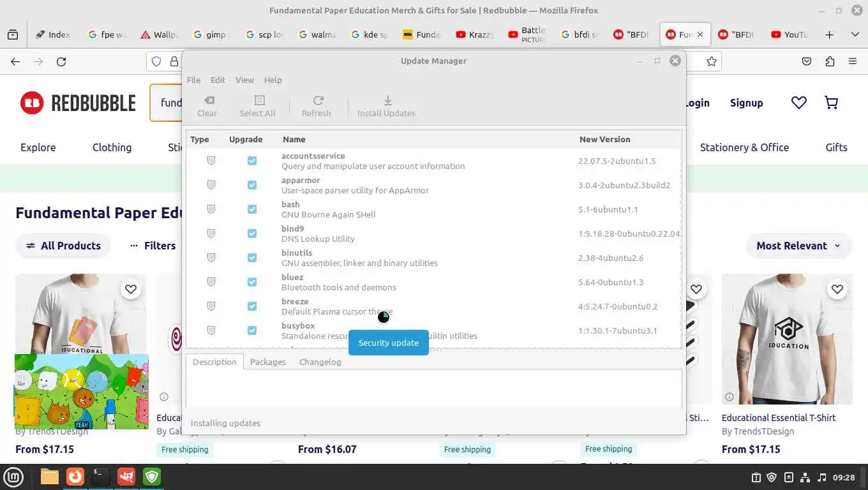Open the View menu in Update Manager

tap(244, 80)
